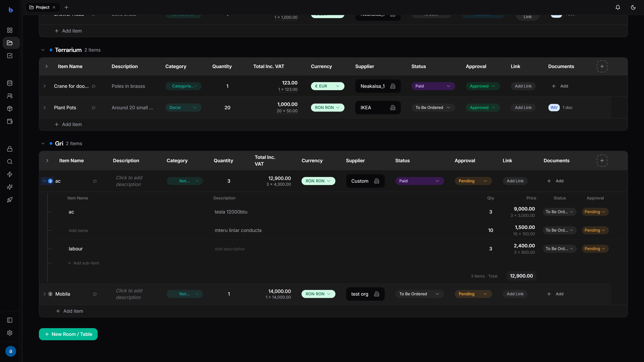644x362 pixels.
Task: Open the contacts people icon in sidebar
Action: coord(10,96)
